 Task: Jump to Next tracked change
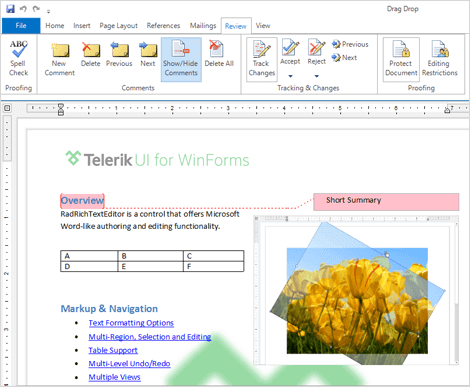click(344, 58)
